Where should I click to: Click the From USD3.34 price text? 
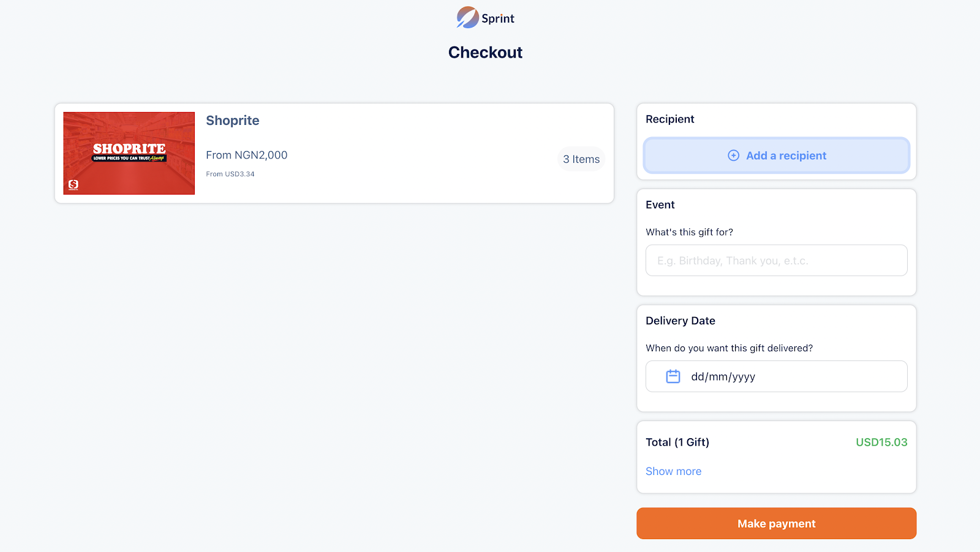coord(230,174)
